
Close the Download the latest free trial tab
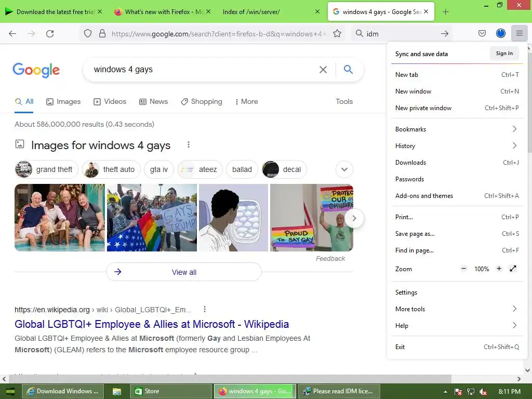pos(100,11)
